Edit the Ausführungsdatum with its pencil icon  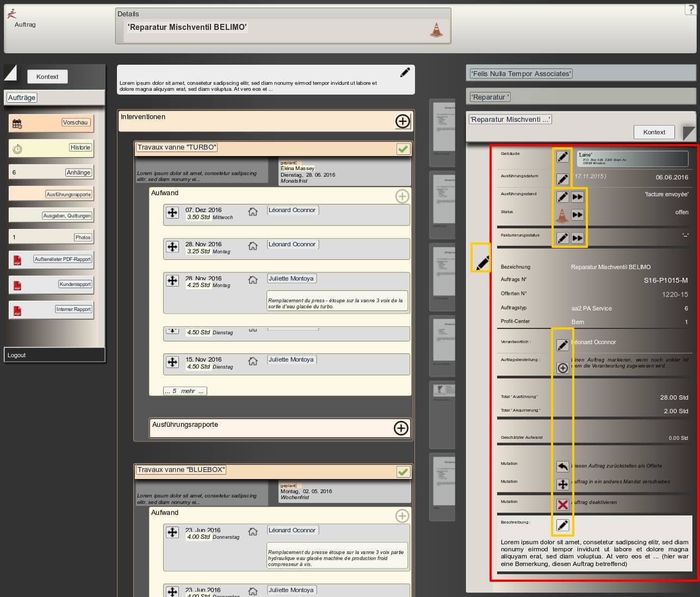pyautogui.click(x=562, y=179)
